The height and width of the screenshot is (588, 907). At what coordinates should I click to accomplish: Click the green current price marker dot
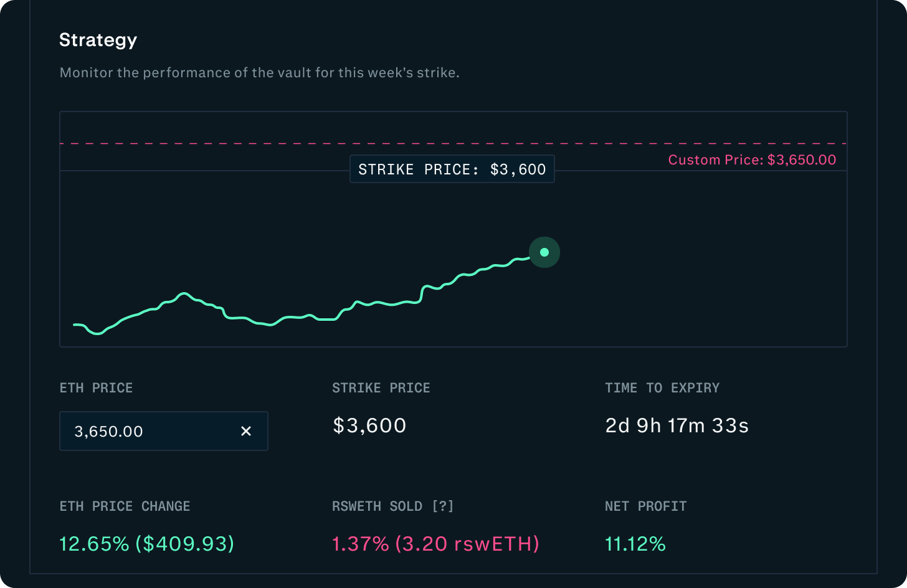coord(544,252)
